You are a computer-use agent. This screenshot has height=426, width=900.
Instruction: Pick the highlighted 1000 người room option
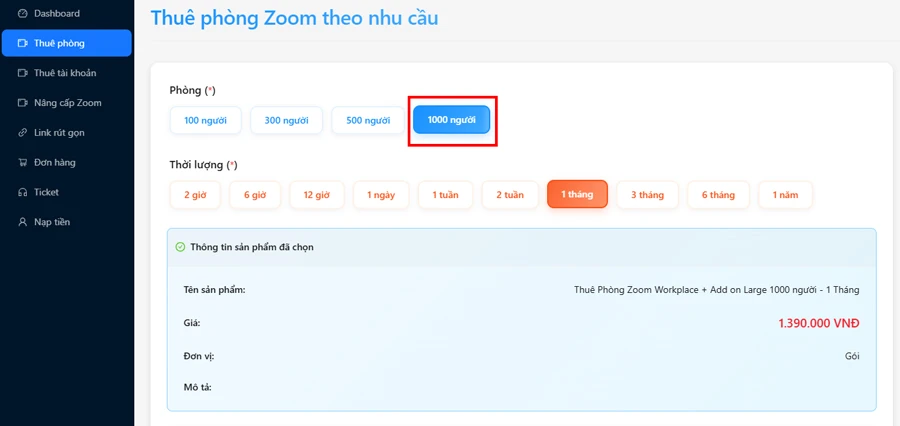[x=451, y=120]
